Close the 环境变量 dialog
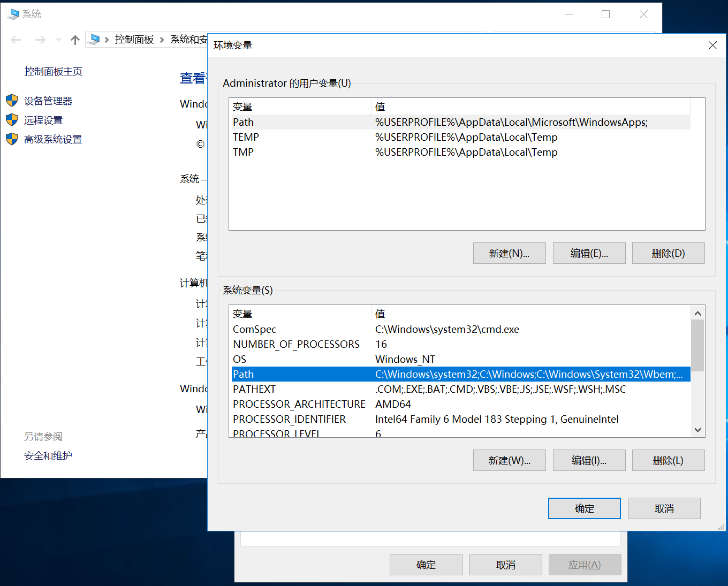Screen dimensions: 728x586 [x=712, y=45]
